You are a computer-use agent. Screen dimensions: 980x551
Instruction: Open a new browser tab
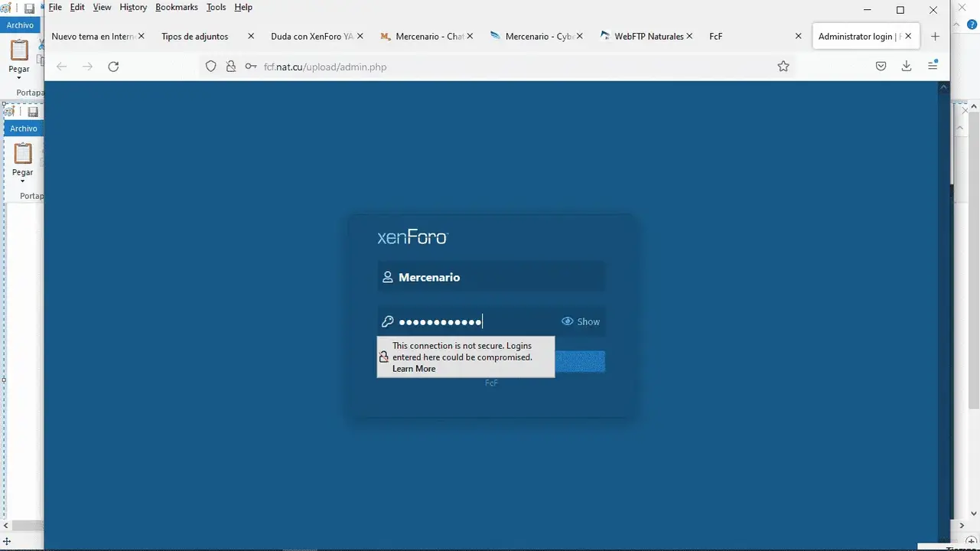coord(935,36)
